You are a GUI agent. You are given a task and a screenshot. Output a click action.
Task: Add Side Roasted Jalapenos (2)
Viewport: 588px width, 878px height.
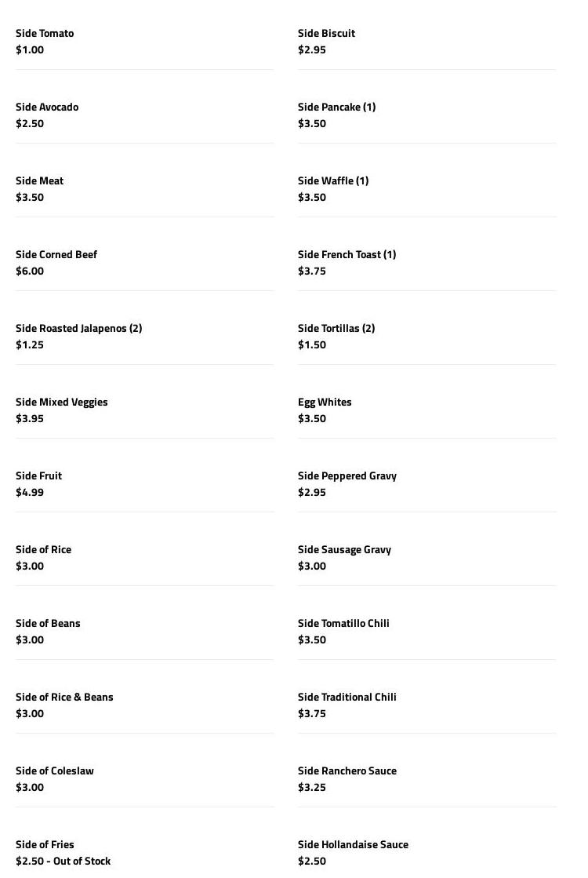click(x=78, y=329)
